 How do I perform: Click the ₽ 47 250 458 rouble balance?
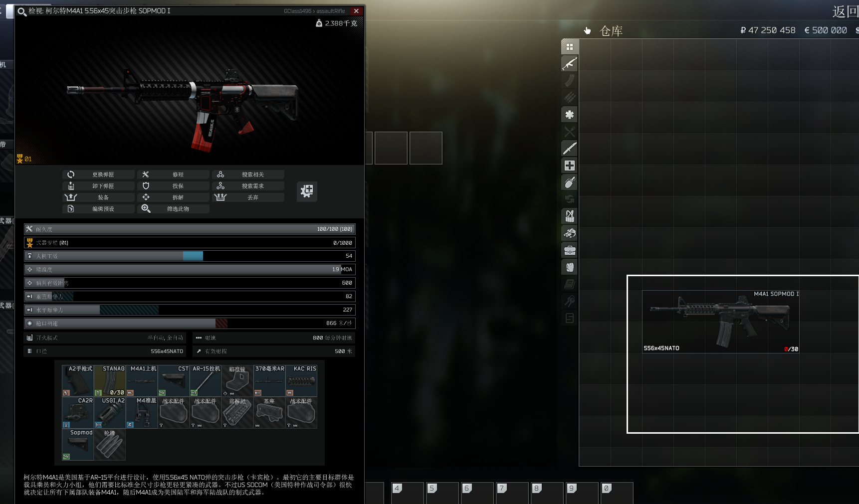click(x=768, y=30)
